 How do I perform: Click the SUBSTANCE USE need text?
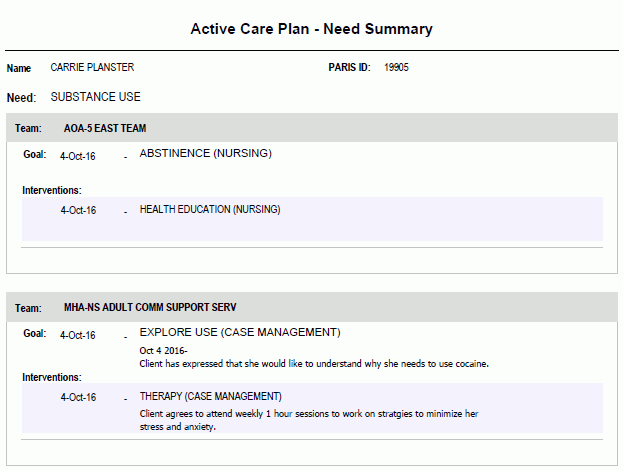pos(95,97)
